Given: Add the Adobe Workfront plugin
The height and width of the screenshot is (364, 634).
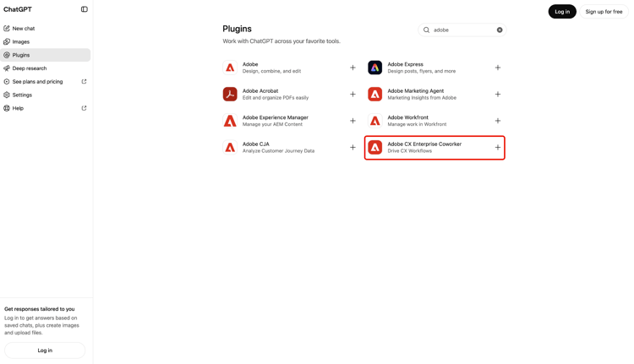Looking at the screenshot, I should coord(498,121).
